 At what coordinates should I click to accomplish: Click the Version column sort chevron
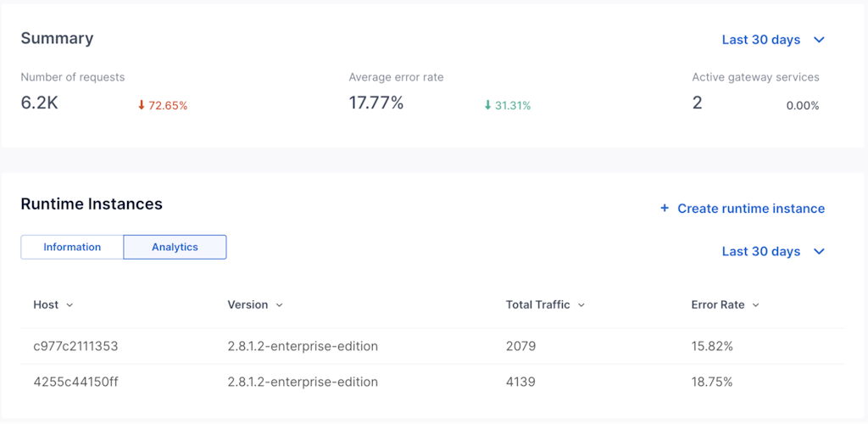pyautogui.click(x=280, y=305)
